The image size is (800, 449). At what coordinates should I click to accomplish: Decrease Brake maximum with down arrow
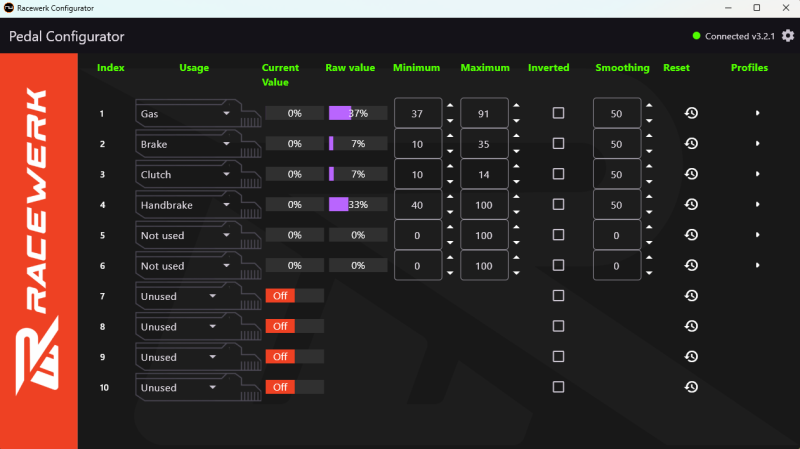(x=516, y=152)
